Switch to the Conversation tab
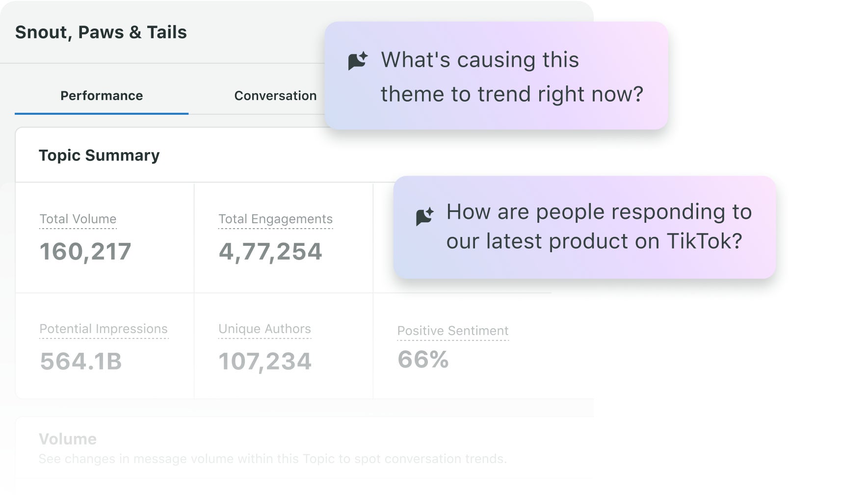This screenshot has width=868, height=495. tap(275, 96)
